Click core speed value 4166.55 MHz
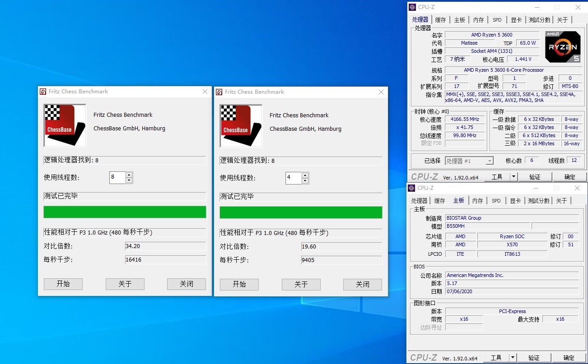 click(465, 119)
